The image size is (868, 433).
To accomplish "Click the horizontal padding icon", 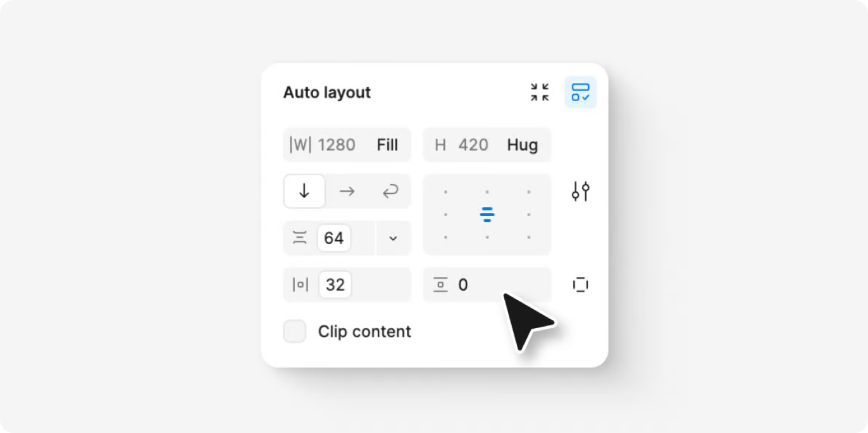I will tap(301, 284).
